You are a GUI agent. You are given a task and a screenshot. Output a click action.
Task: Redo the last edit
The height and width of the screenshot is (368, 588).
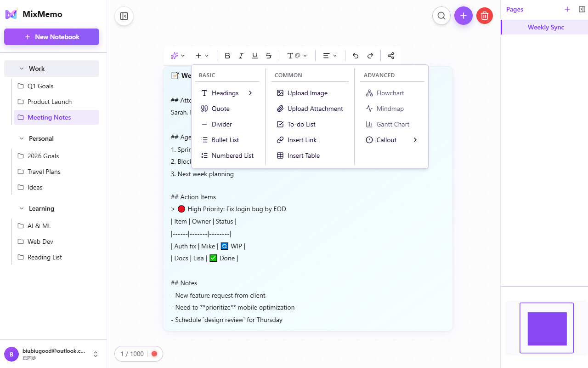click(370, 56)
